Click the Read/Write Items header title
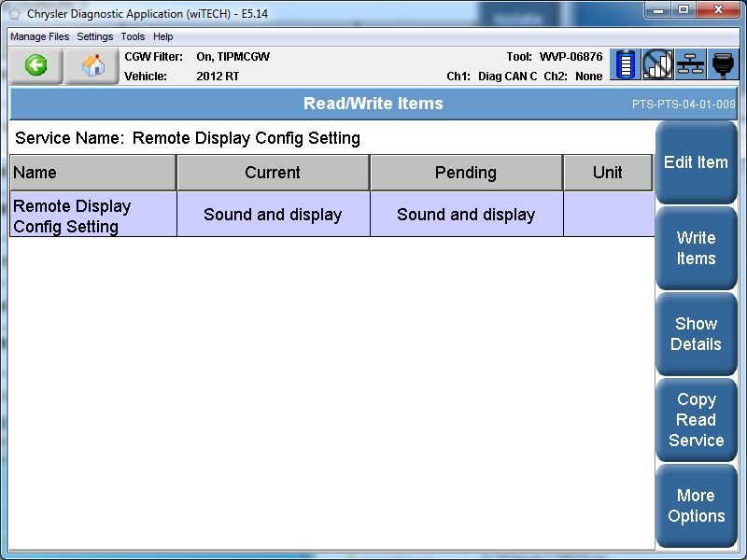 coord(373,104)
